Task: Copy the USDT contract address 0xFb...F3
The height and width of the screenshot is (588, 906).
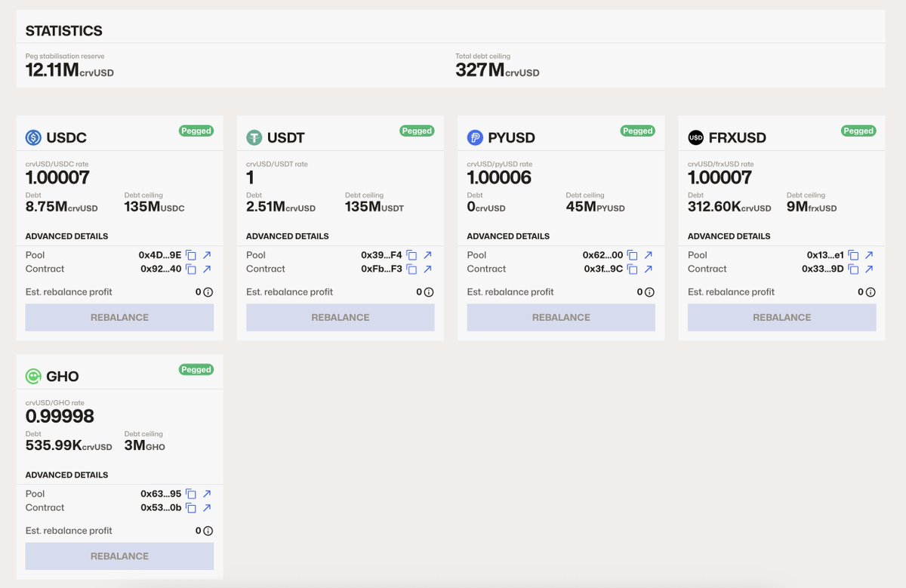Action: pos(411,269)
